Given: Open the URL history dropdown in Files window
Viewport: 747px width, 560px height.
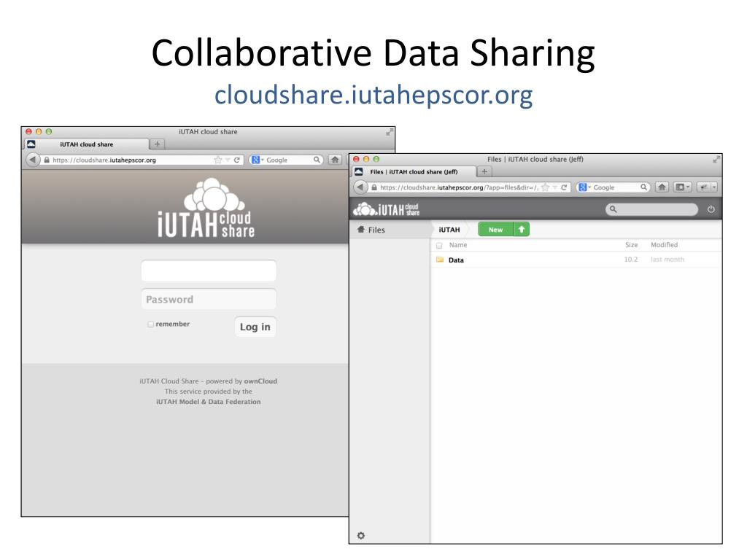Looking at the screenshot, I should tap(555, 187).
